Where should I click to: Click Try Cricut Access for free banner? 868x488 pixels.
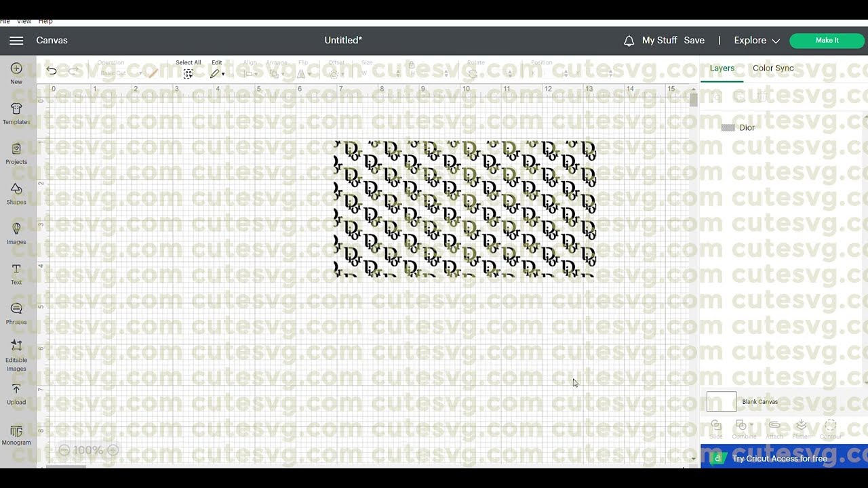(784, 458)
